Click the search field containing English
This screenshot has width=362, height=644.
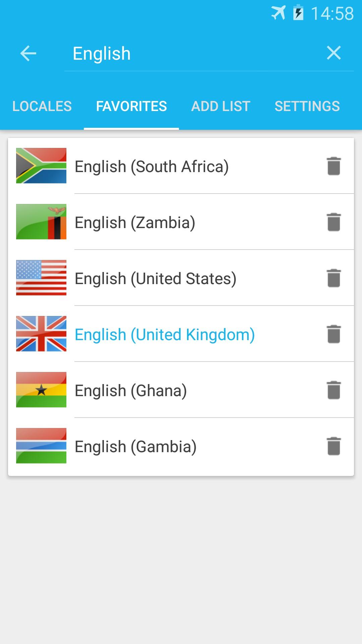click(x=191, y=54)
